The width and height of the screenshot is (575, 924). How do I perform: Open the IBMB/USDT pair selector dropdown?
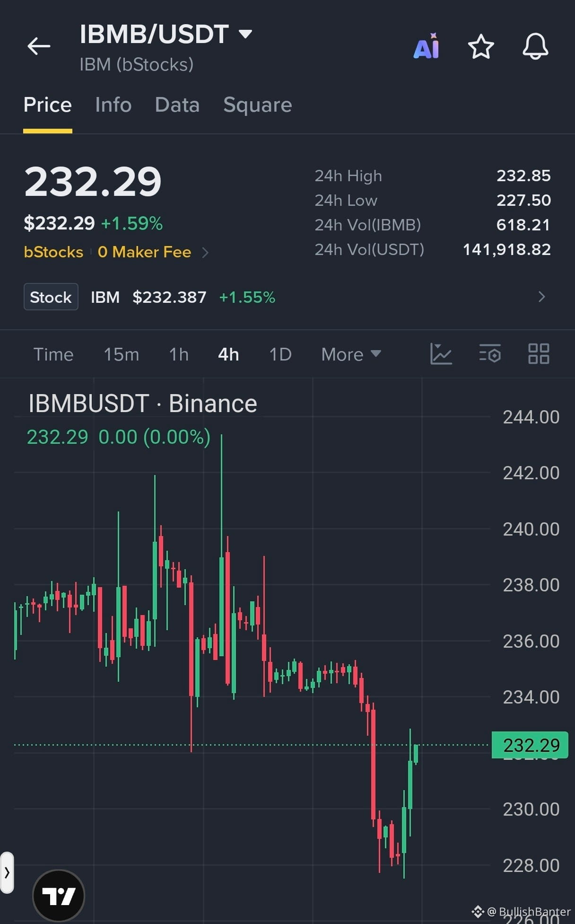pos(166,34)
